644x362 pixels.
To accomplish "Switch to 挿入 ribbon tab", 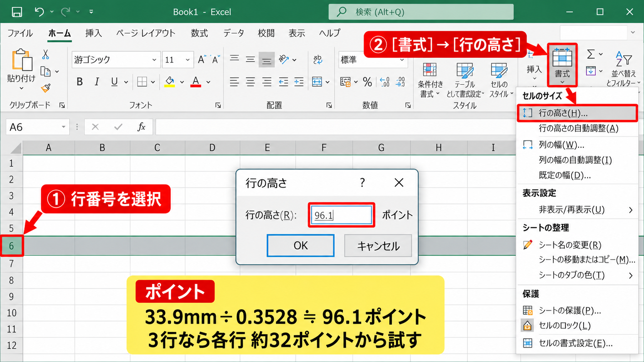I will tap(94, 33).
